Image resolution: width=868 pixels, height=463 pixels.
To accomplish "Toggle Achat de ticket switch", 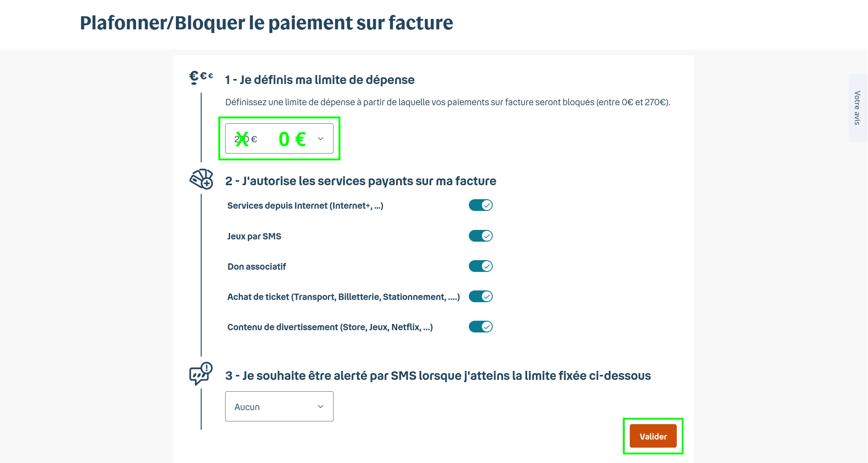I will pyautogui.click(x=480, y=297).
